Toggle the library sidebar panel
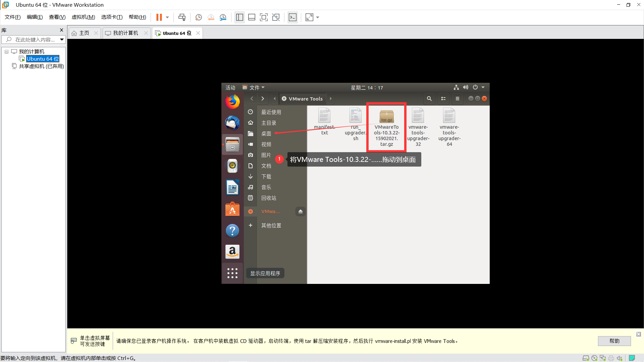This screenshot has width=644, height=362. coord(239,17)
